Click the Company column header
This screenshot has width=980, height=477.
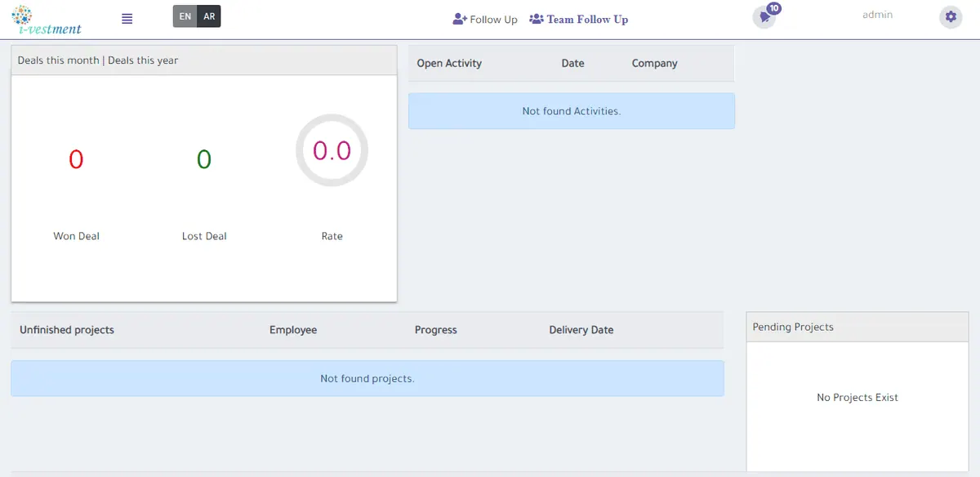click(654, 63)
